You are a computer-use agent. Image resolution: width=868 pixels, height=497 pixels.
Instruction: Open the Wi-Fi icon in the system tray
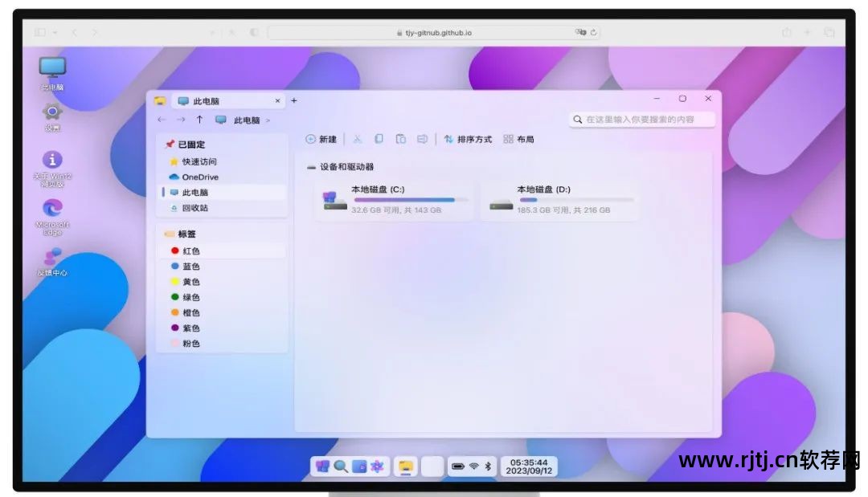(473, 466)
